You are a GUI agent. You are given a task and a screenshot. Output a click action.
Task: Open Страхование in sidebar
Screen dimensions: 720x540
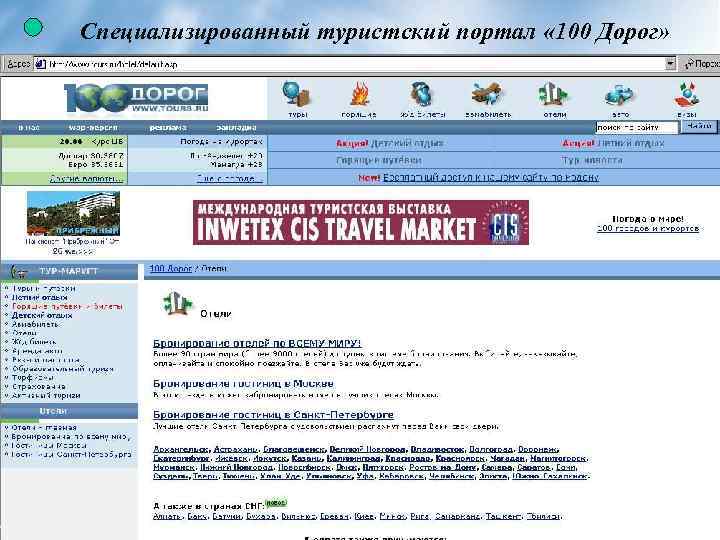pos(39,387)
